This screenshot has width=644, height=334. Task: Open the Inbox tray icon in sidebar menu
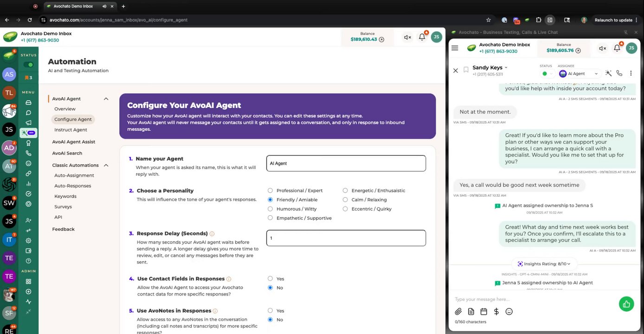point(28,103)
